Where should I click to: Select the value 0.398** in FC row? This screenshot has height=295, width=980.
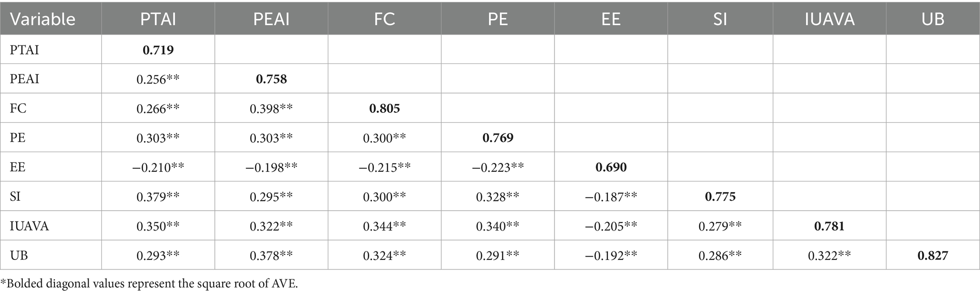tap(271, 108)
